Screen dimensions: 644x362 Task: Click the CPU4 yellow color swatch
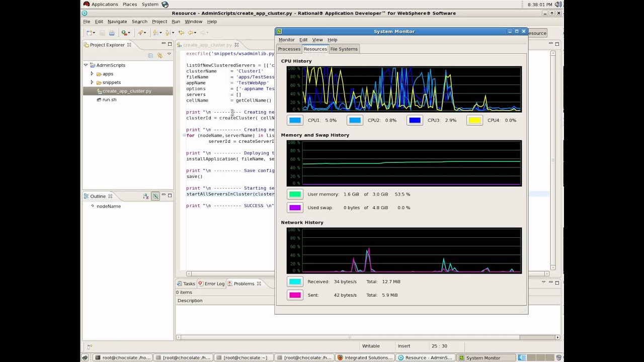[474, 120]
